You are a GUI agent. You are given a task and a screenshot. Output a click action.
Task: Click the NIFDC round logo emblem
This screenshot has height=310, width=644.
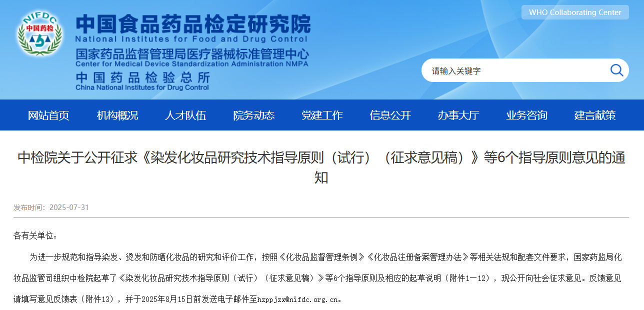(39, 34)
